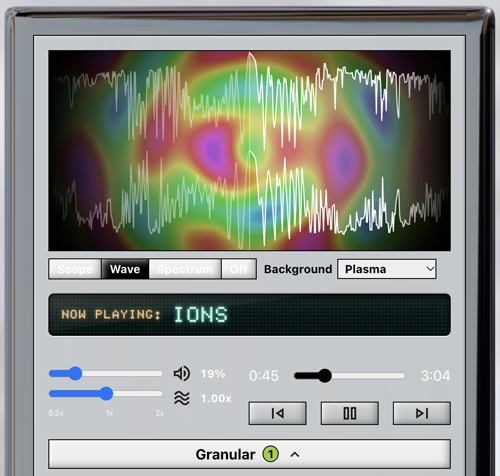Skip to the next track
Image resolution: width=500 pixels, height=476 pixels.
pyautogui.click(x=422, y=413)
